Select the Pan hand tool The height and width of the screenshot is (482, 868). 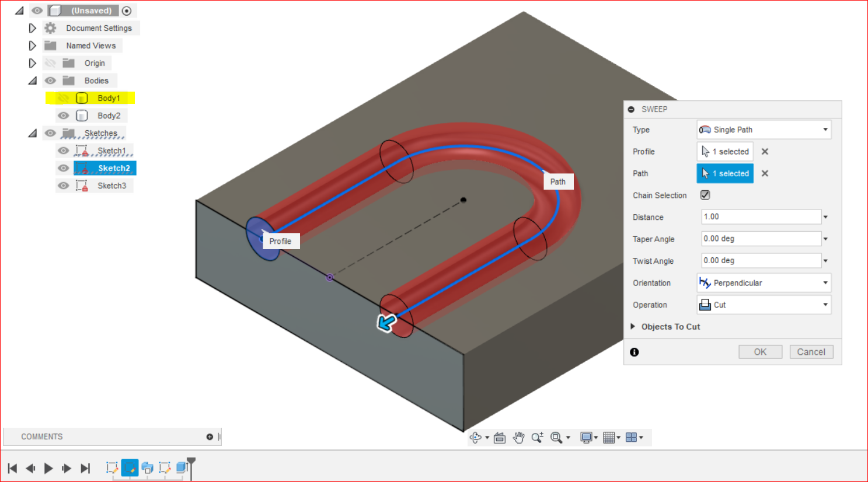coord(518,438)
